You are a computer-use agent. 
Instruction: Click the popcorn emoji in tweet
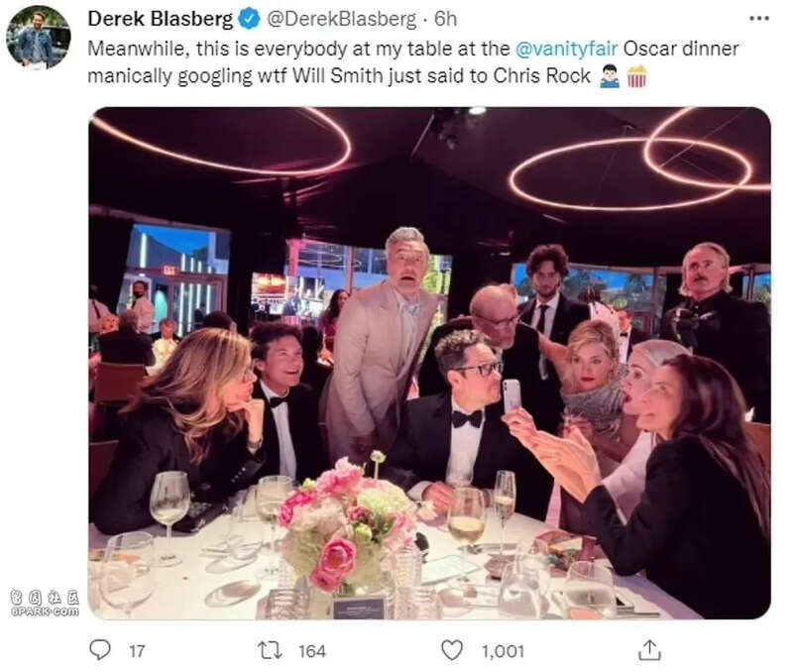click(636, 76)
